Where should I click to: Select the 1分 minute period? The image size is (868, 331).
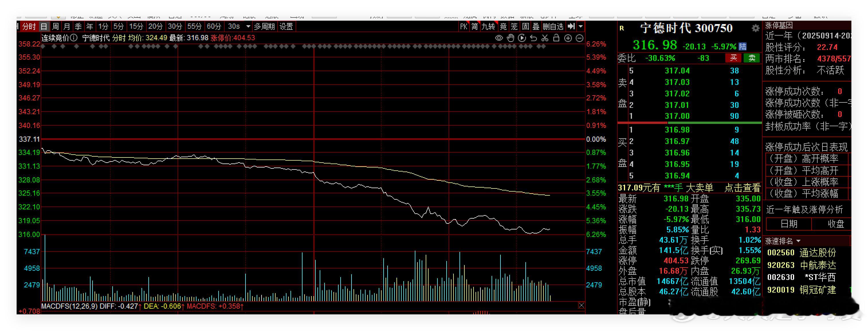(103, 26)
